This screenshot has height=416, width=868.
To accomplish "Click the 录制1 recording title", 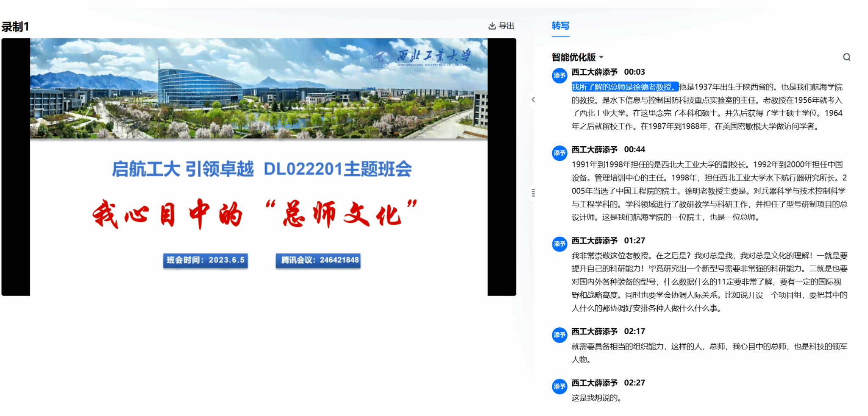I will 15,27.
